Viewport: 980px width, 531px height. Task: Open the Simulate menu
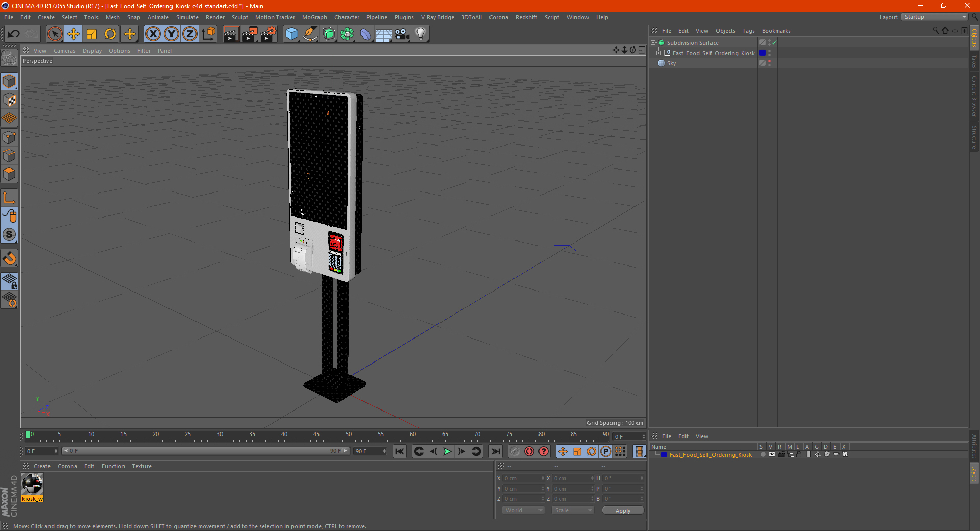(187, 17)
